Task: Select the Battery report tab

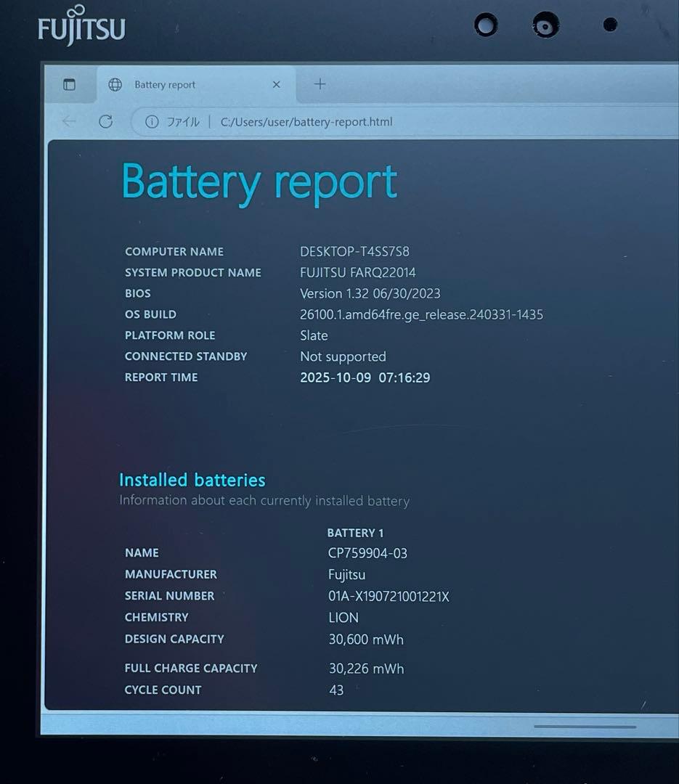Action: pos(195,84)
